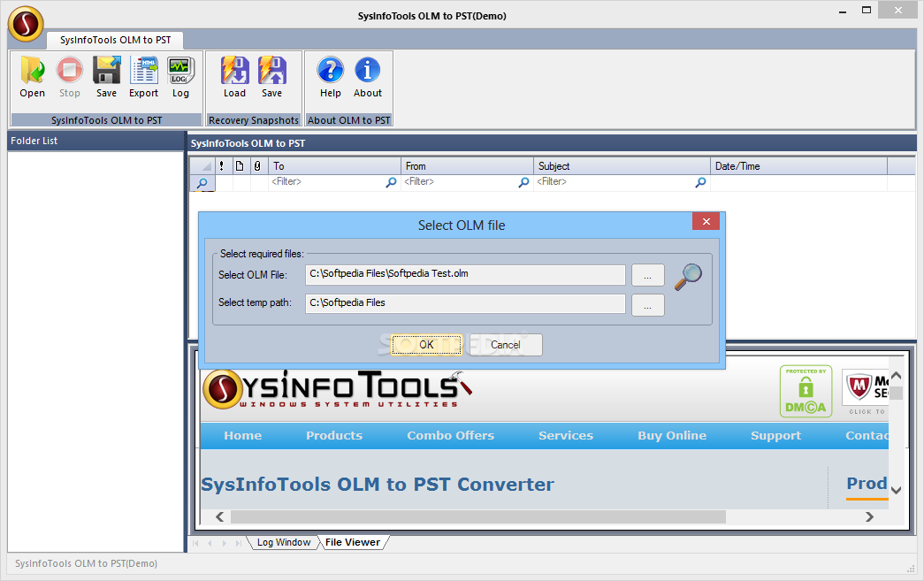Click the attachment paperclip column header
Image resolution: width=924 pixels, height=581 pixels.
[257, 166]
